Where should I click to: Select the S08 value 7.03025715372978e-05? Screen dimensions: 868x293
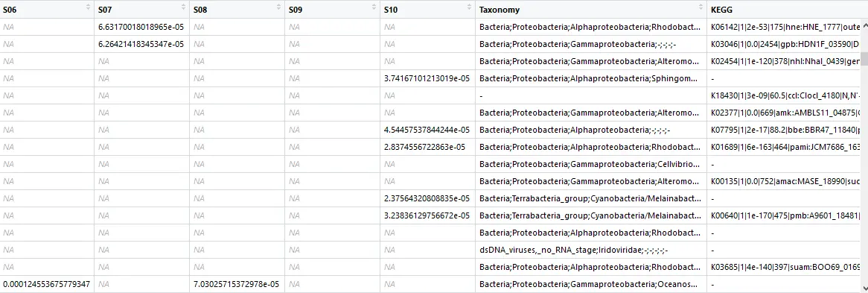(x=237, y=284)
